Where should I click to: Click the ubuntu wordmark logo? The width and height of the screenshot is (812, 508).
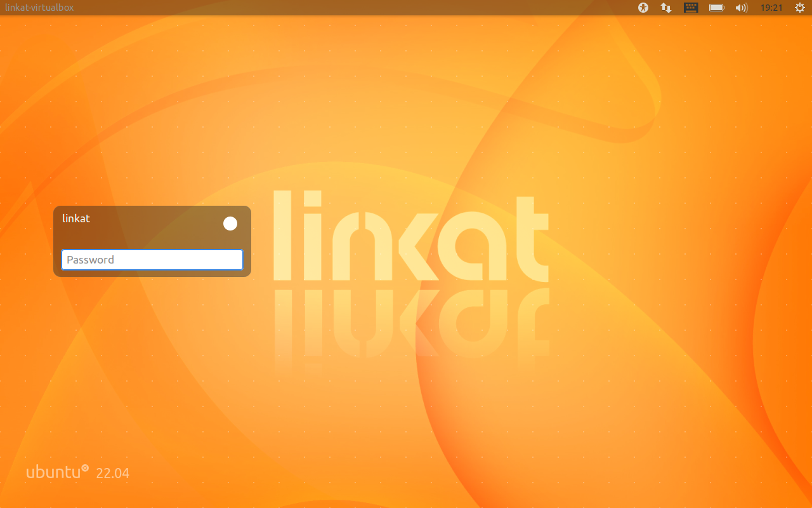[53, 472]
